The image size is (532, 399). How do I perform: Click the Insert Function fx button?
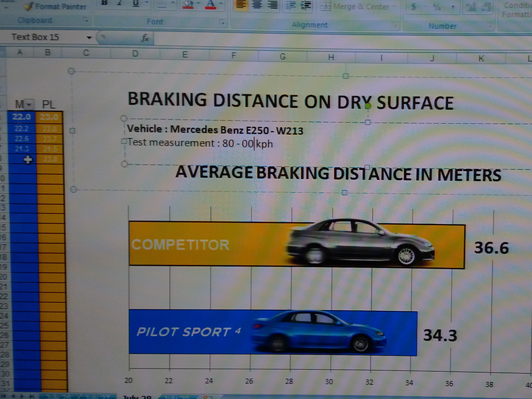click(x=145, y=38)
